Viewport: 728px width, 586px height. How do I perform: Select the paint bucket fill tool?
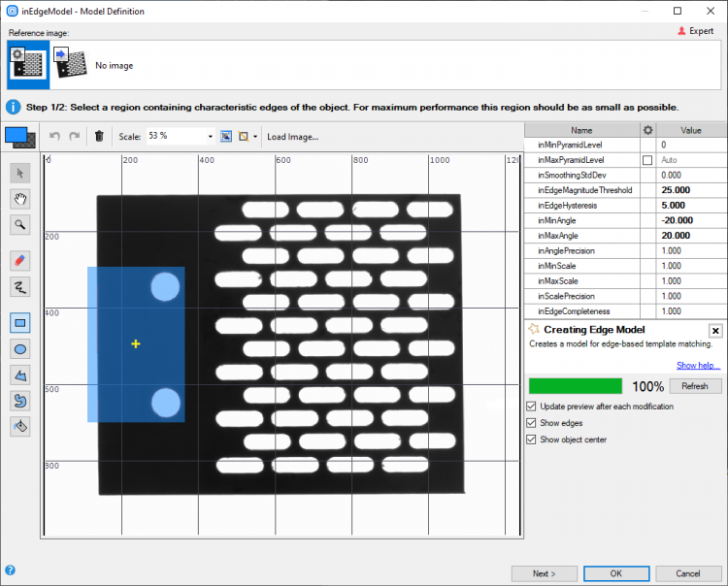[19, 425]
